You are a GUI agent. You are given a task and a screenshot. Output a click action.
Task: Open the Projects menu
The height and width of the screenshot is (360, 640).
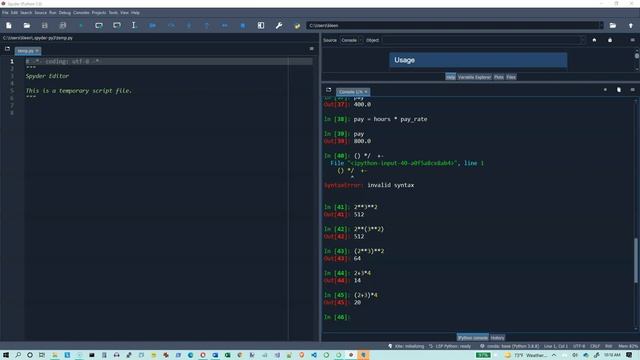pos(99,13)
